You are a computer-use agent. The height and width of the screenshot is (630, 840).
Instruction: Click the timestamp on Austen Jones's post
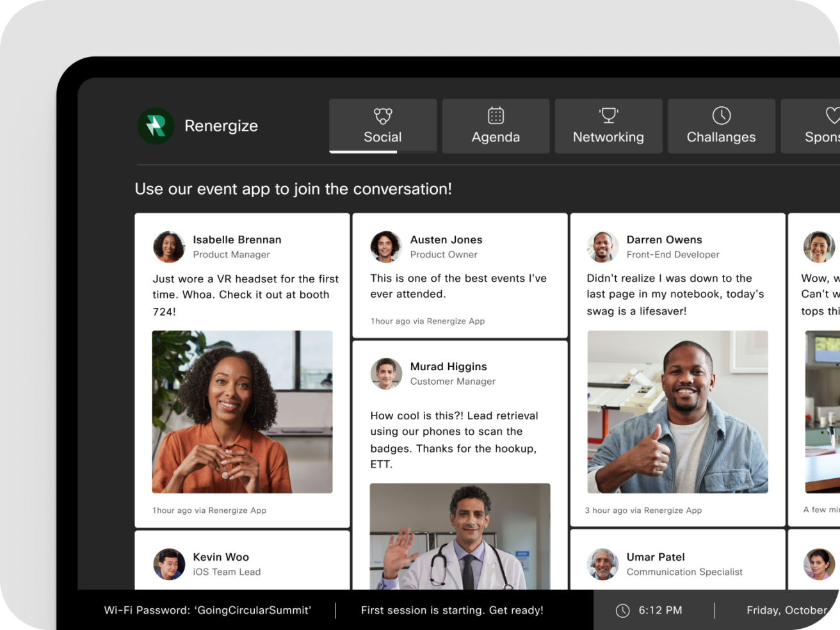point(427,321)
